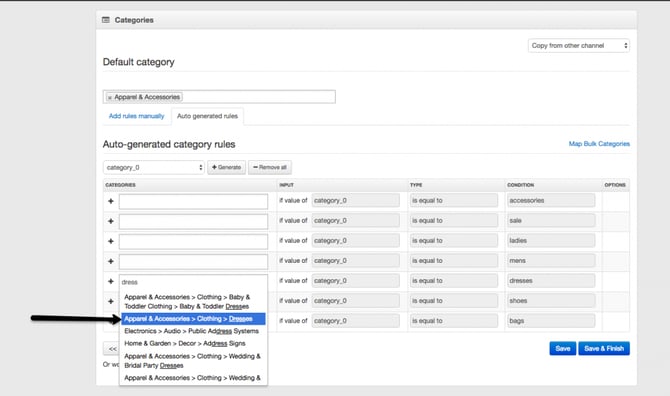The image size is (670, 396).
Task: Click the Remove all button
Action: [270, 167]
